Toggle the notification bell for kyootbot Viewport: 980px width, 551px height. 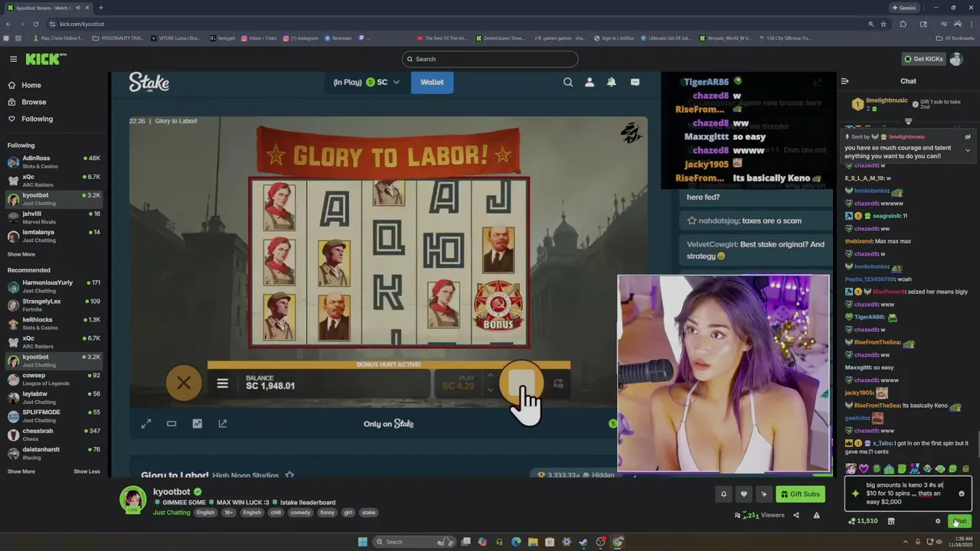pyautogui.click(x=724, y=494)
